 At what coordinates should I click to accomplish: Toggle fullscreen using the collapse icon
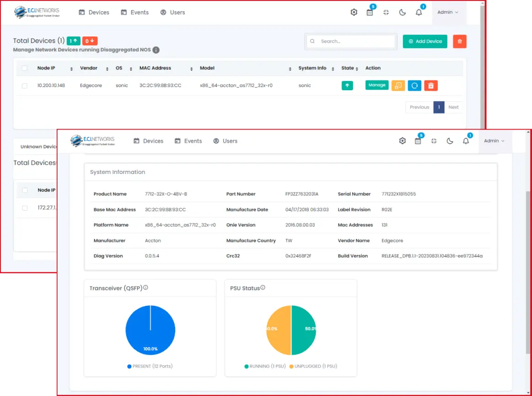[x=386, y=12]
